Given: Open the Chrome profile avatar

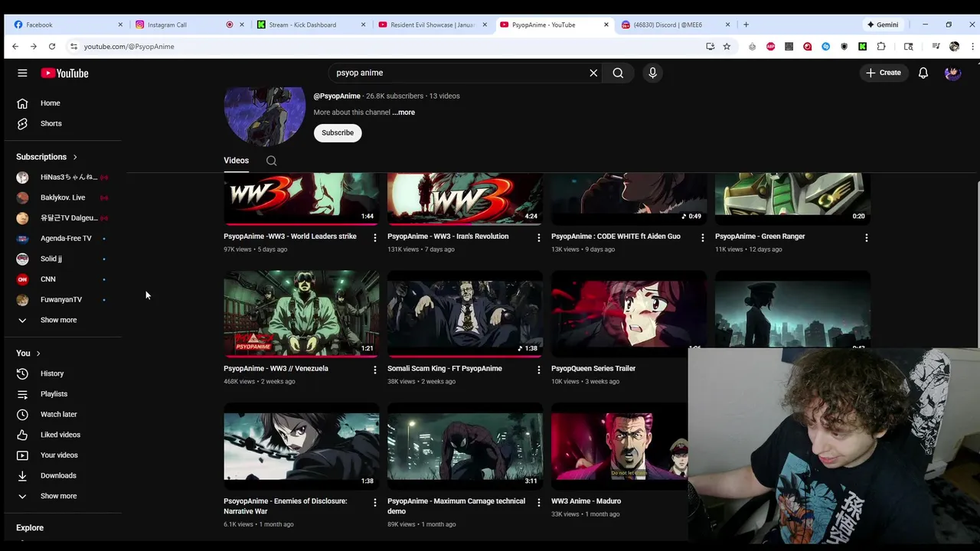Looking at the screenshot, I should pos(954,46).
